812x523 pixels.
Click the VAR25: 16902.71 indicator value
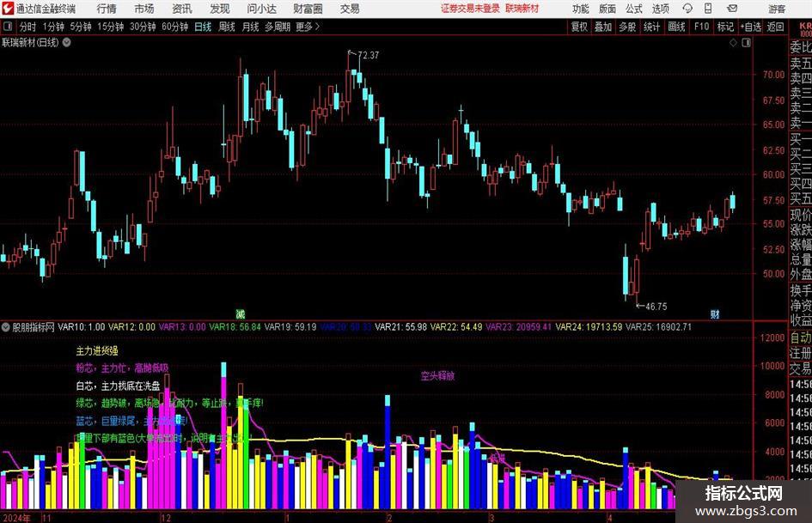pos(659,326)
